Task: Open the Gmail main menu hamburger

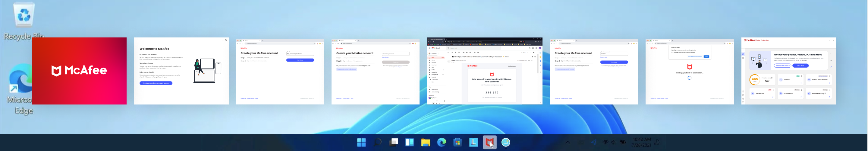Action: (429, 48)
